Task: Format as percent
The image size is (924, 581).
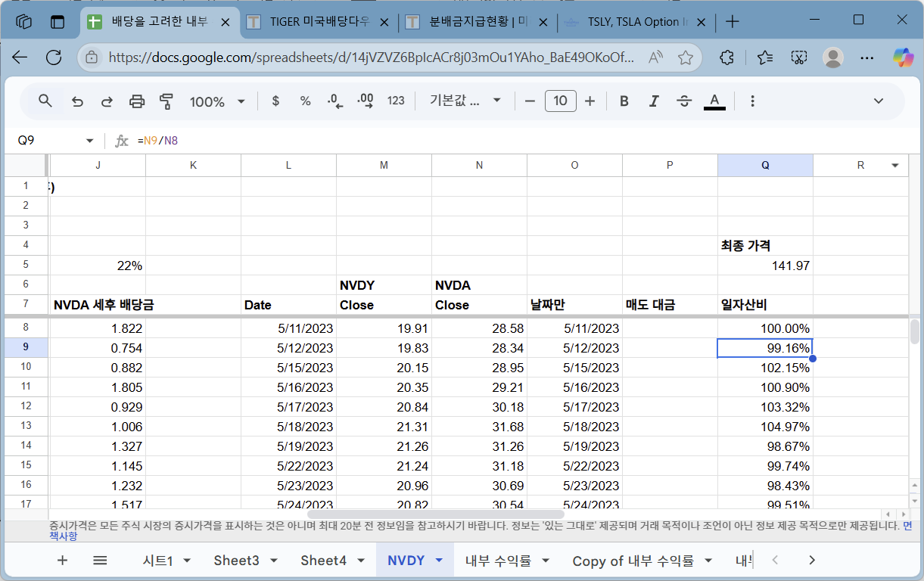Action: click(x=305, y=101)
